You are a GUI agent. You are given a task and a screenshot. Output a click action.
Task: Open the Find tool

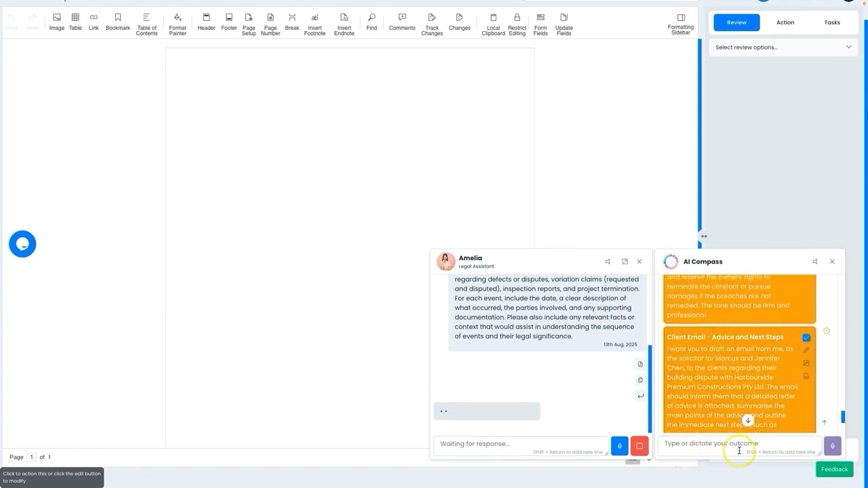(x=372, y=22)
